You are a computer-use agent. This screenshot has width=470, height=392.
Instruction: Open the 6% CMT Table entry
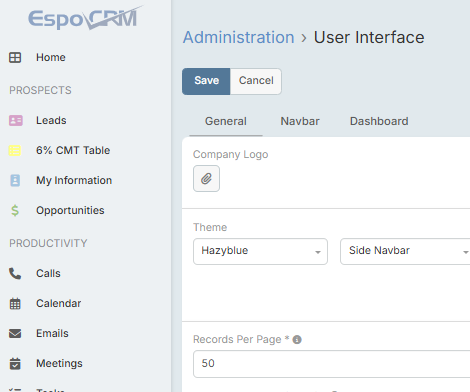(x=73, y=150)
